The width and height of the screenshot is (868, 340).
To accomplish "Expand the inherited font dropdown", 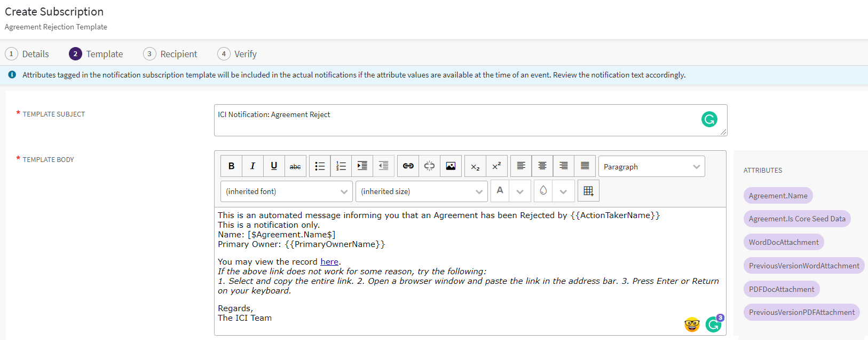I will coord(287,191).
